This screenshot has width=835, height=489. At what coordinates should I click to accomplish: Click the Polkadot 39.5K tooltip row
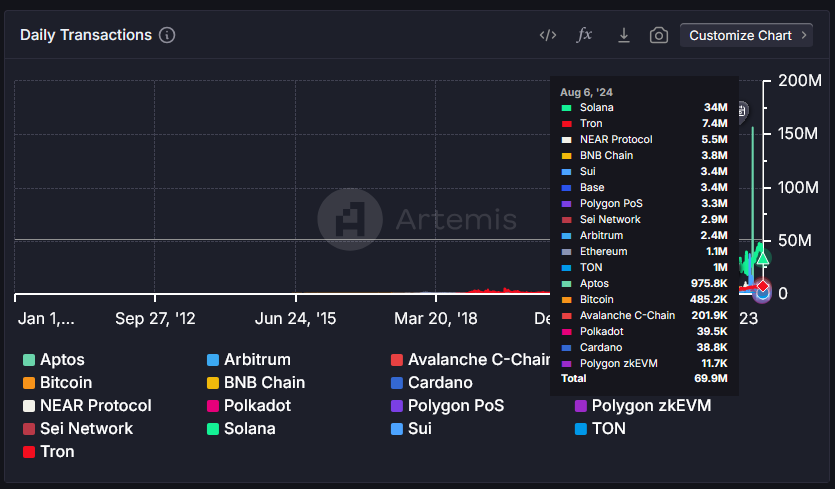click(x=644, y=331)
